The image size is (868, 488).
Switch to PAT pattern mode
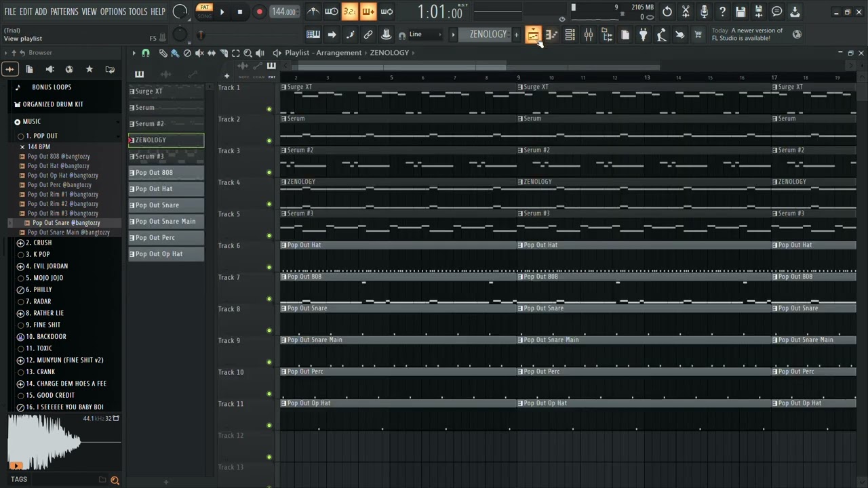coord(204,7)
